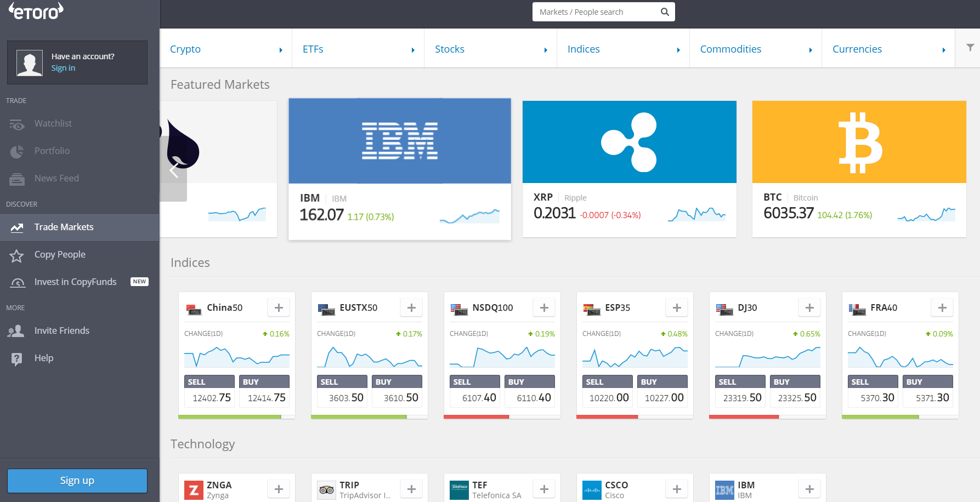Click the Crypto category label
Image resolution: width=980 pixels, height=502 pixels.
tap(185, 49)
